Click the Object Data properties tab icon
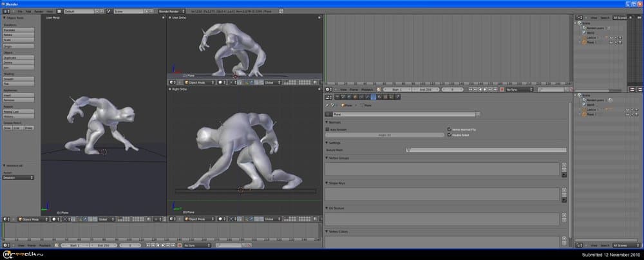The width and height of the screenshot is (644, 260). click(374, 97)
